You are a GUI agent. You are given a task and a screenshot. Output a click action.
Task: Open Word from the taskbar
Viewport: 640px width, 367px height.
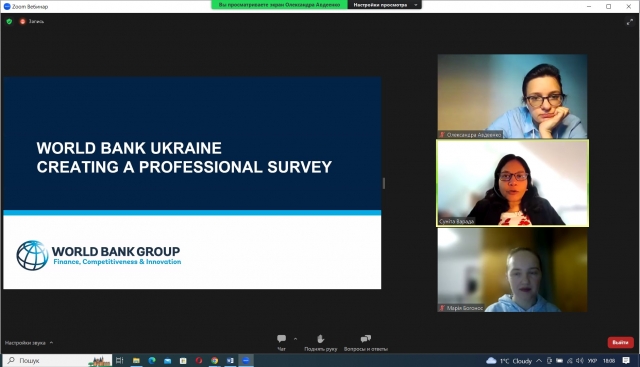pyautogui.click(x=230, y=360)
